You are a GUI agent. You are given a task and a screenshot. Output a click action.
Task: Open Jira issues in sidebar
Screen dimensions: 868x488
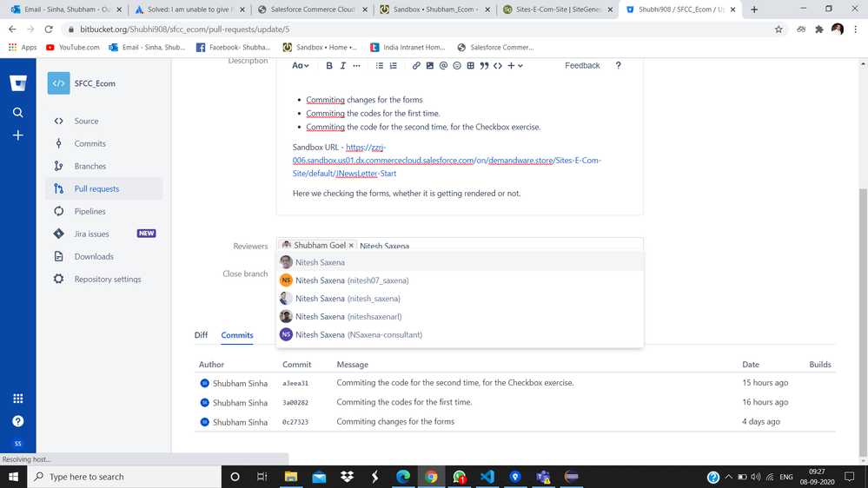[104, 234]
